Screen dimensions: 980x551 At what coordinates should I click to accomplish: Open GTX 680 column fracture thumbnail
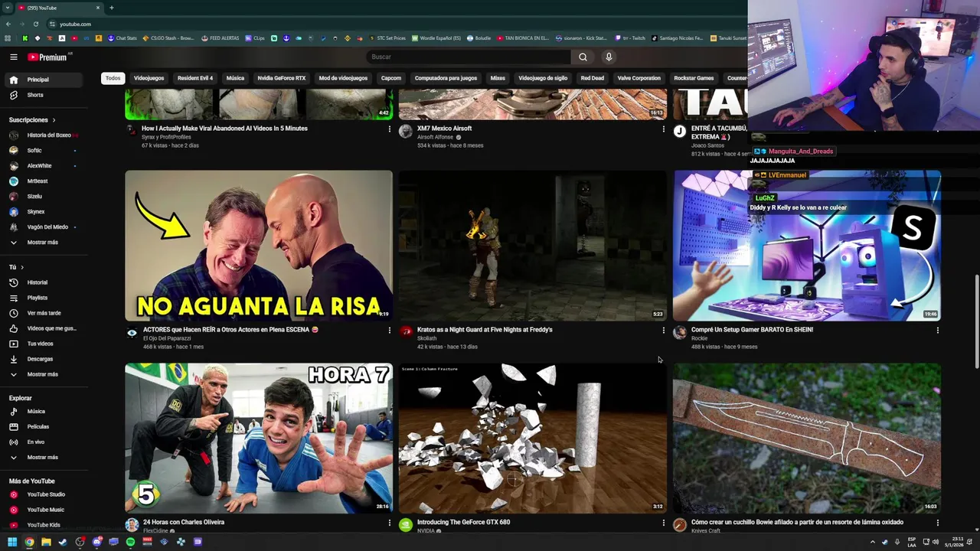533,438
